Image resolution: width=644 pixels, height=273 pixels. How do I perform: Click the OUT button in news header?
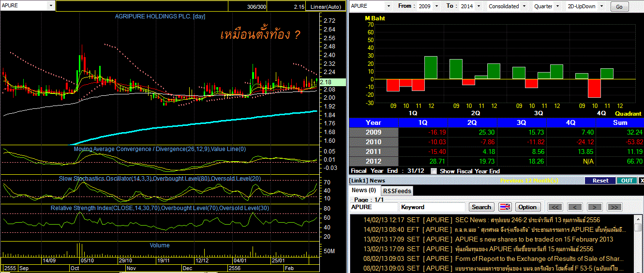pyautogui.click(x=627, y=181)
